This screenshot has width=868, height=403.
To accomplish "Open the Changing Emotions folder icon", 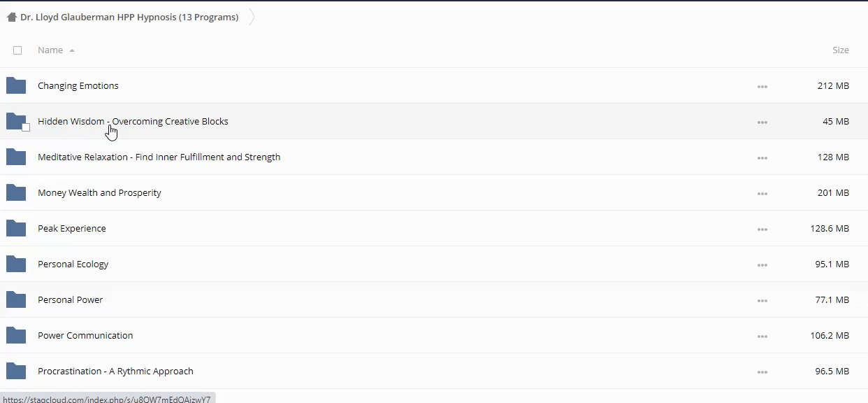I will (16, 86).
